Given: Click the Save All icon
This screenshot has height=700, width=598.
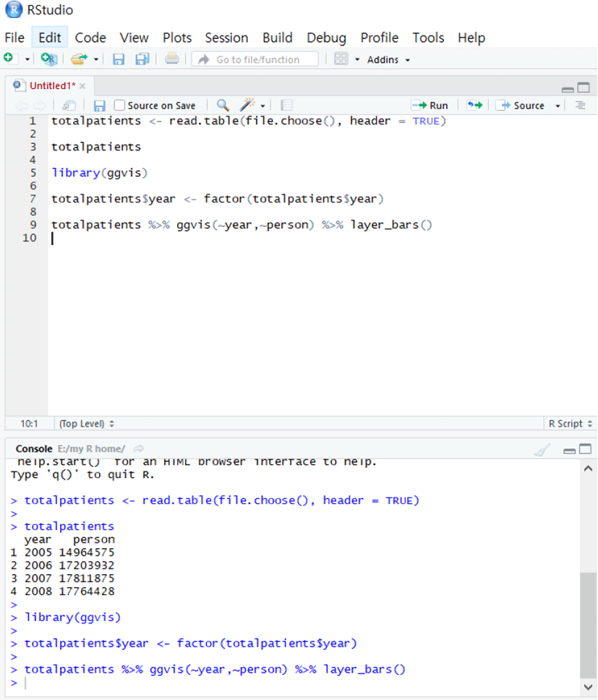Looking at the screenshot, I should point(142,59).
